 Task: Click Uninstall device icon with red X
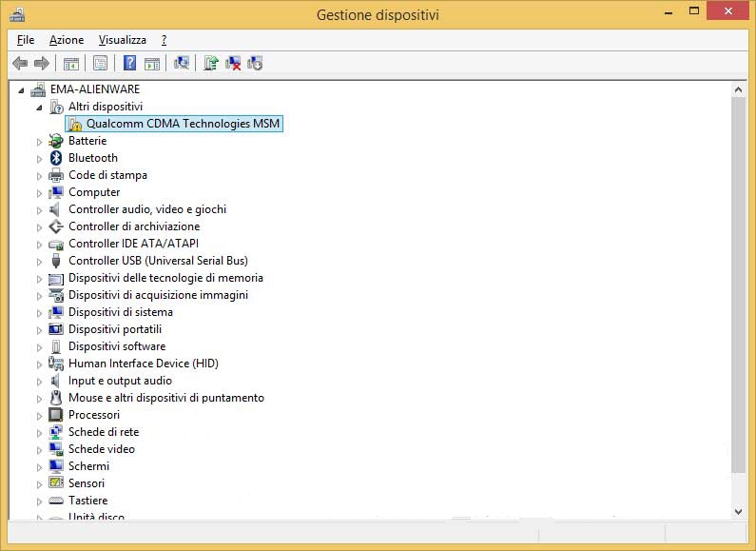233,63
